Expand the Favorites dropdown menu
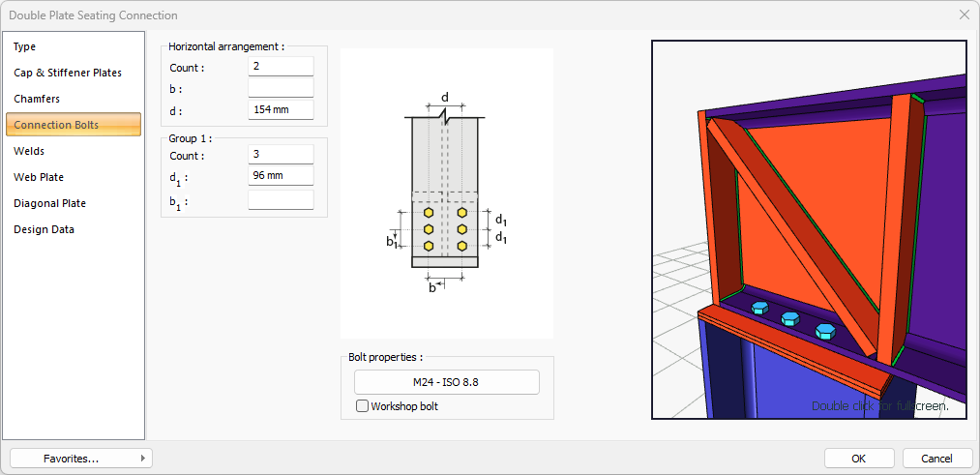The width and height of the screenshot is (980, 475). tap(81, 459)
